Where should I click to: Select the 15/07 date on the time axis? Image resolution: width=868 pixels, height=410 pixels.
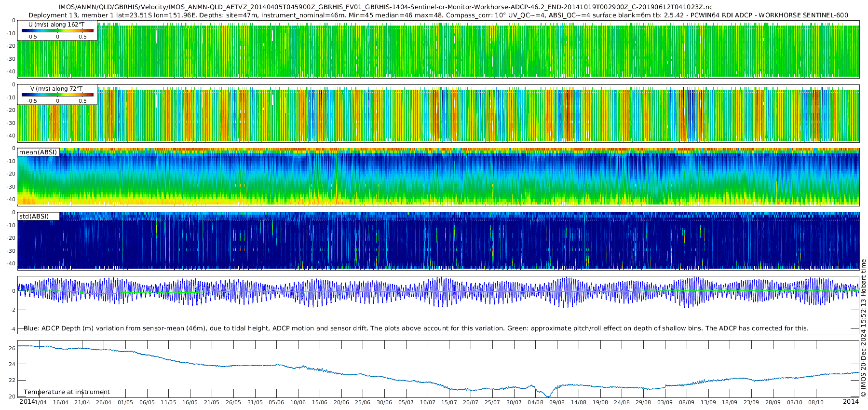tap(449, 402)
